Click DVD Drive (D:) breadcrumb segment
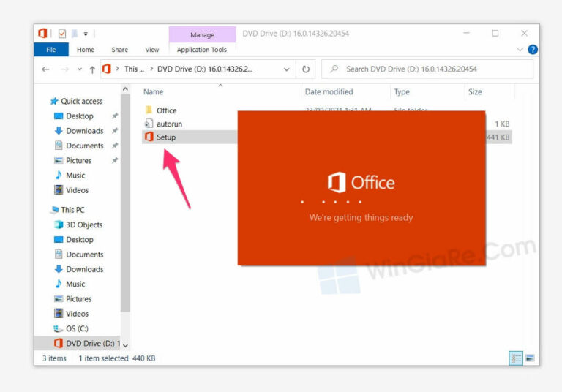562x392 pixels. (205, 69)
